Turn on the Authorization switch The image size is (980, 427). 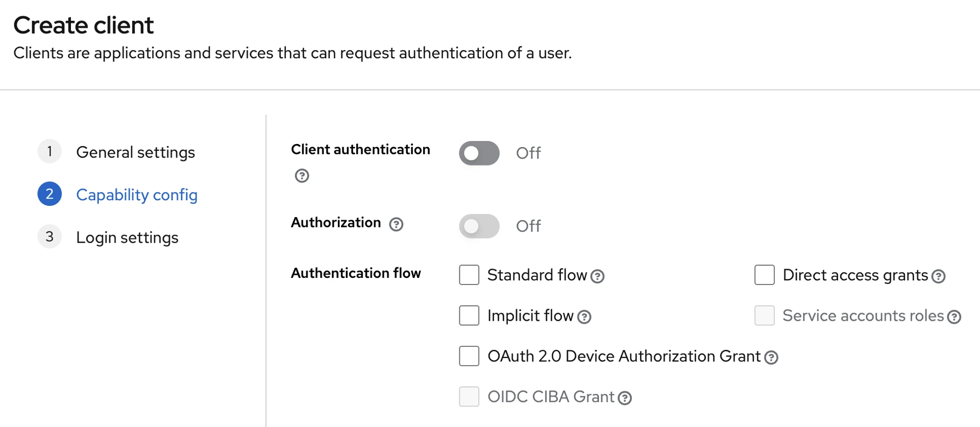(479, 226)
